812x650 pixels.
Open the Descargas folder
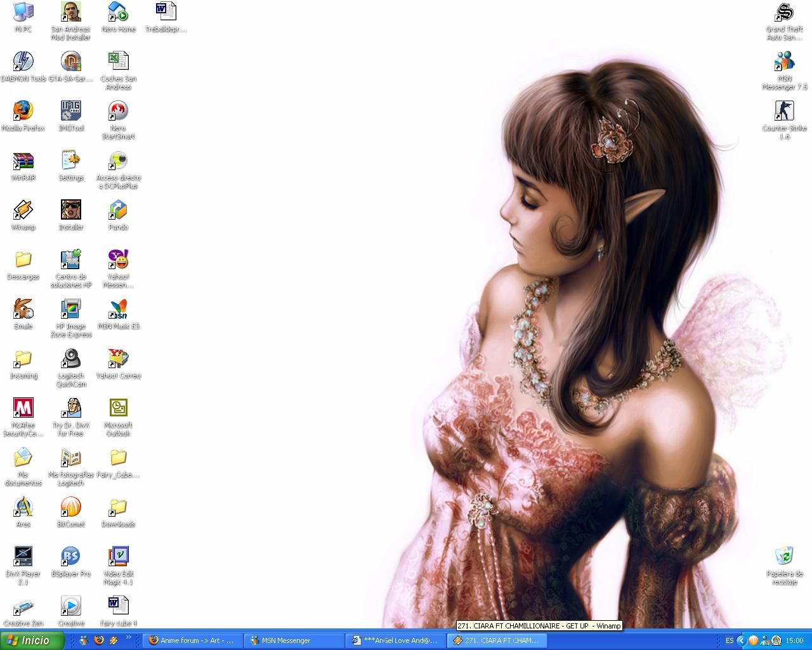point(23,265)
